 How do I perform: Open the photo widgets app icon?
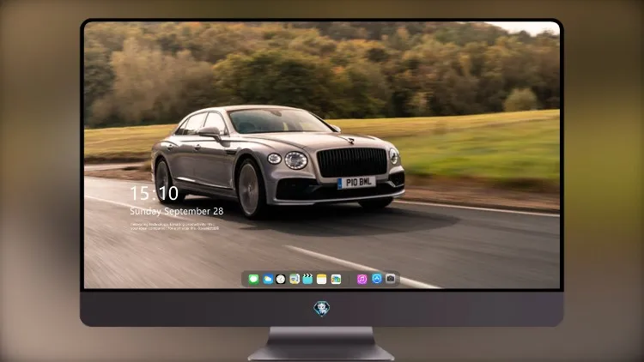coord(336,280)
